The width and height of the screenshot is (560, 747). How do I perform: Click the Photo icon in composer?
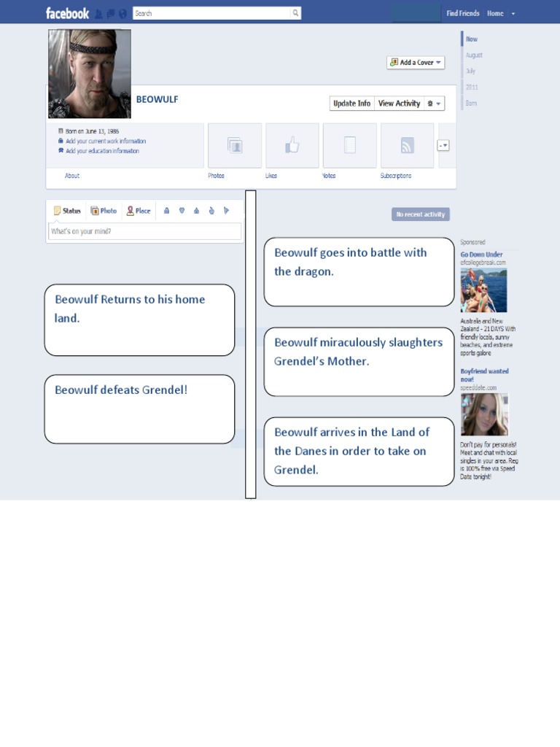tap(95, 211)
